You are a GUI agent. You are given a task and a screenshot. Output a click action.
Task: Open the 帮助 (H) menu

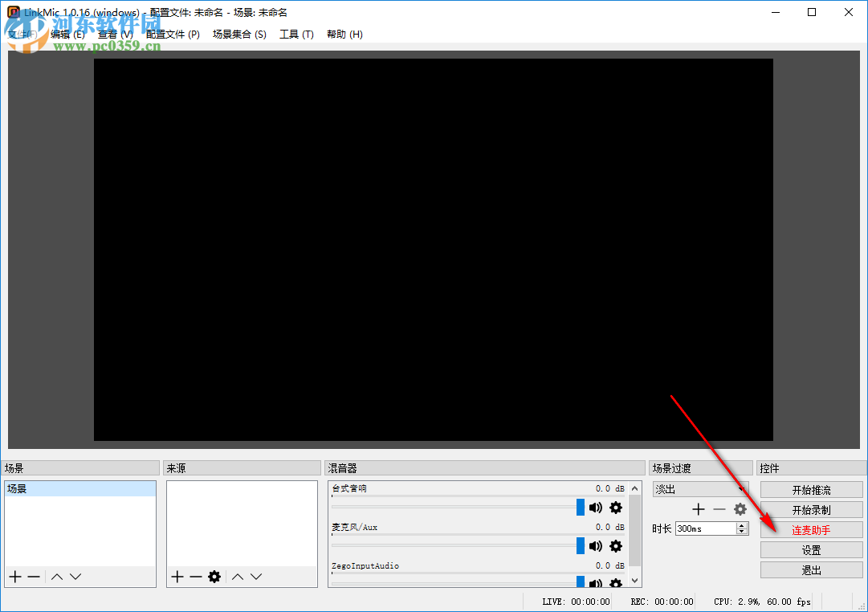pyautogui.click(x=344, y=35)
